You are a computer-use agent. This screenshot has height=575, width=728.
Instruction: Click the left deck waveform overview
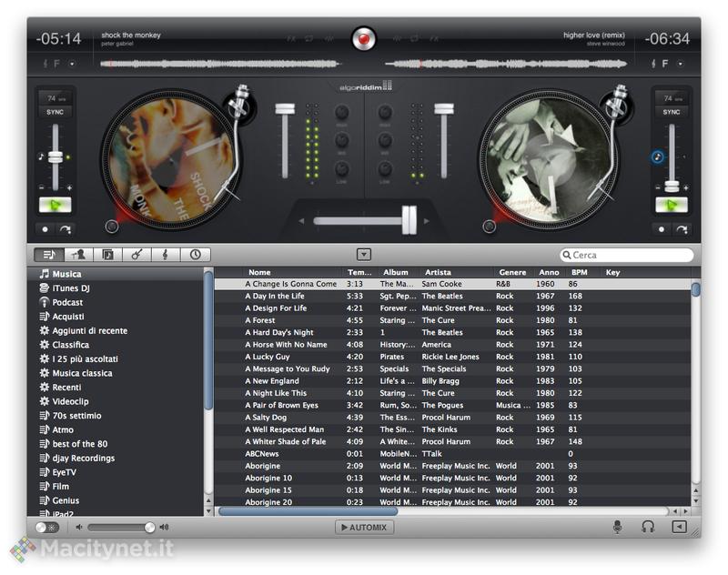coord(220,64)
